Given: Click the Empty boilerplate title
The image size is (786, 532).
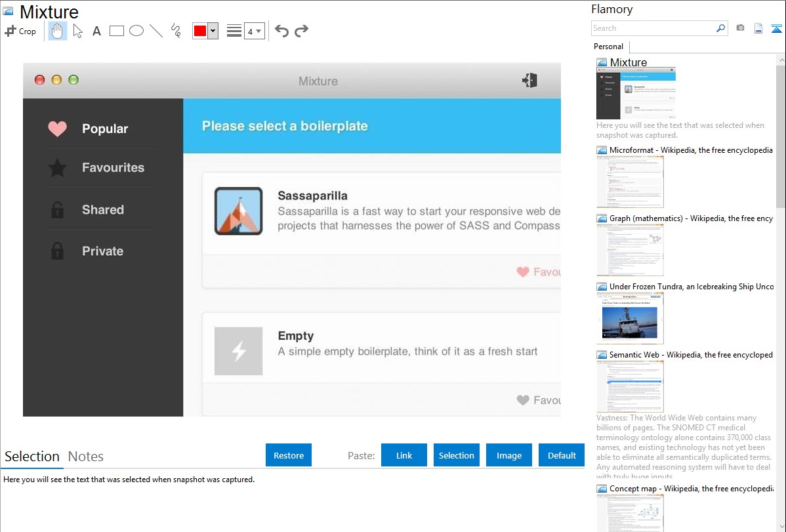Looking at the screenshot, I should [x=296, y=336].
